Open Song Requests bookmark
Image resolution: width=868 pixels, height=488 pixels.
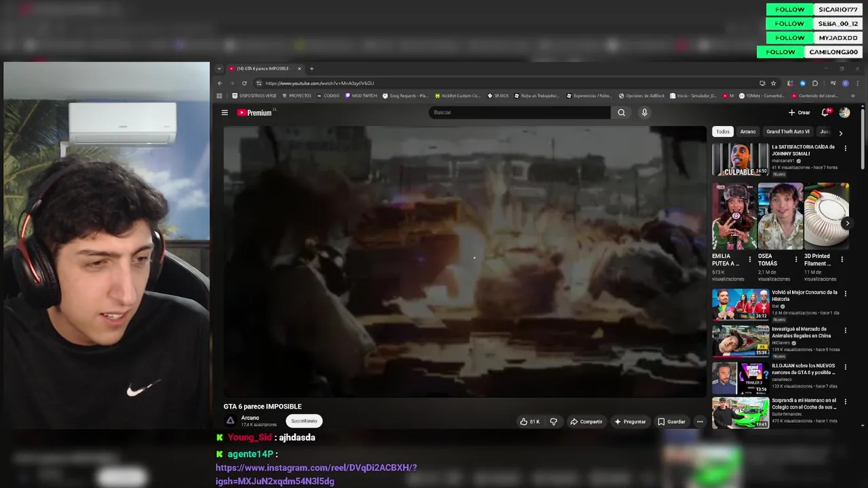(x=405, y=96)
